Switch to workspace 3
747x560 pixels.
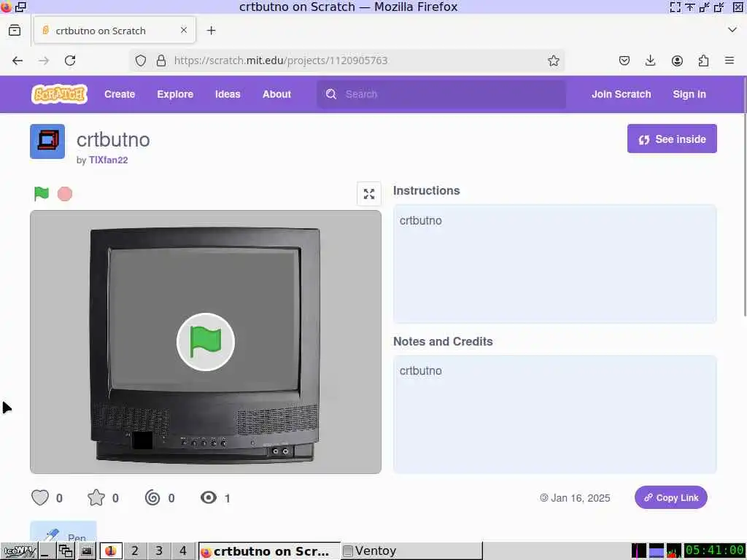pos(159,551)
